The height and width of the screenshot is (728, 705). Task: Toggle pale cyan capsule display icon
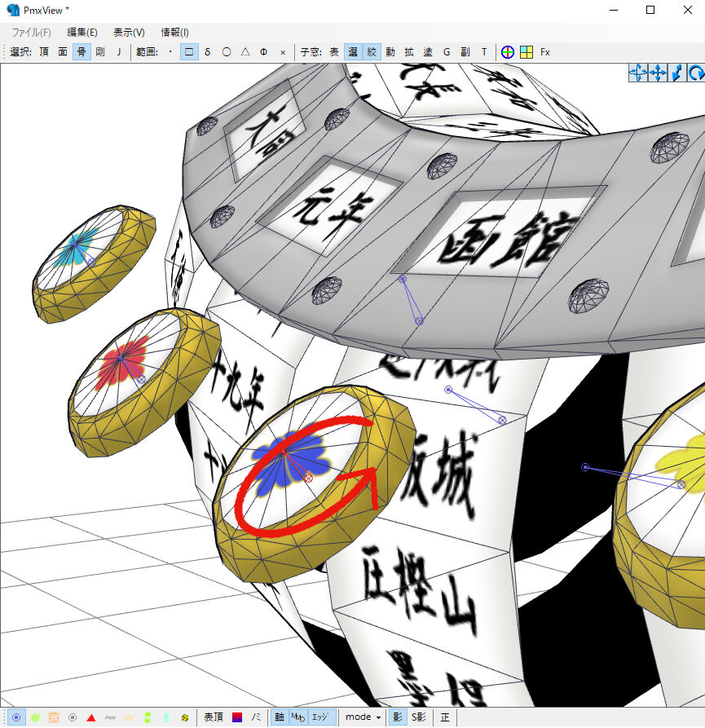coord(166,717)
